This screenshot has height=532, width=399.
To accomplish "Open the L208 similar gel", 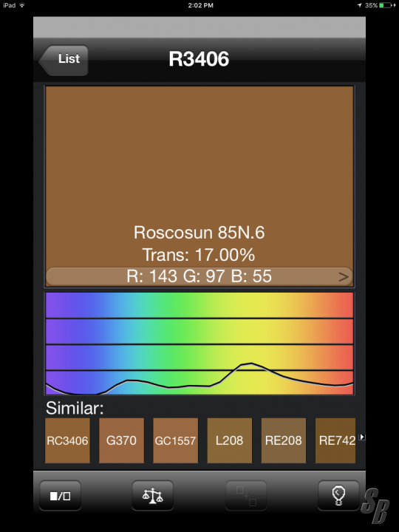I will (x=230, y=440).
